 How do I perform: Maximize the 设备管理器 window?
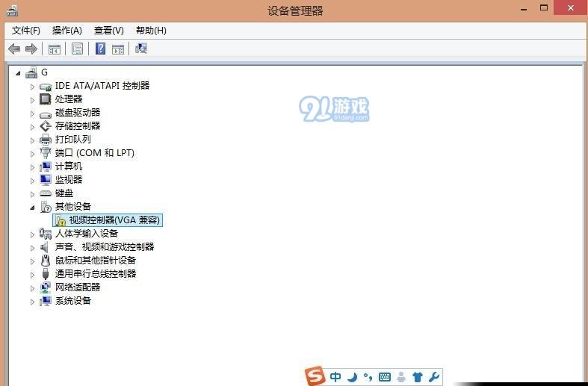click(544, 7)
